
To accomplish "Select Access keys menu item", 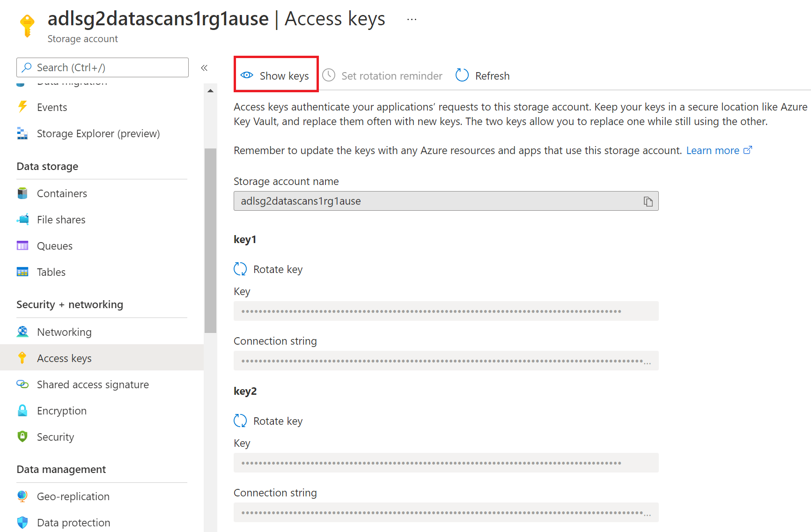I will 64,358.
